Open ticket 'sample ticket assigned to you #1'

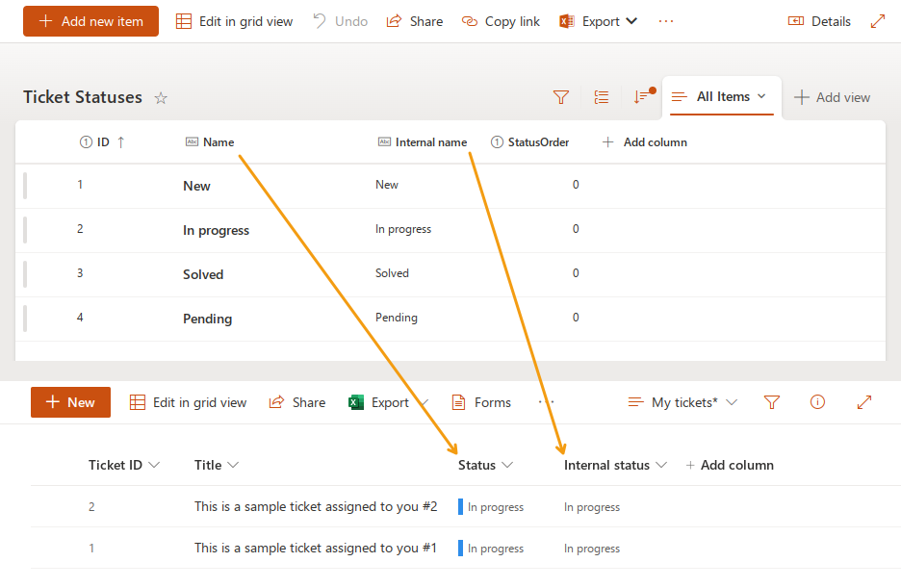tap(316, 548)
